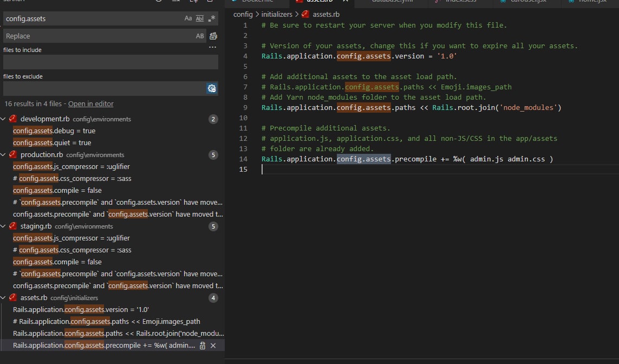619x364 pixels.
Task: Click the Ruby icon next to production.rb
Action: [12, 154]
